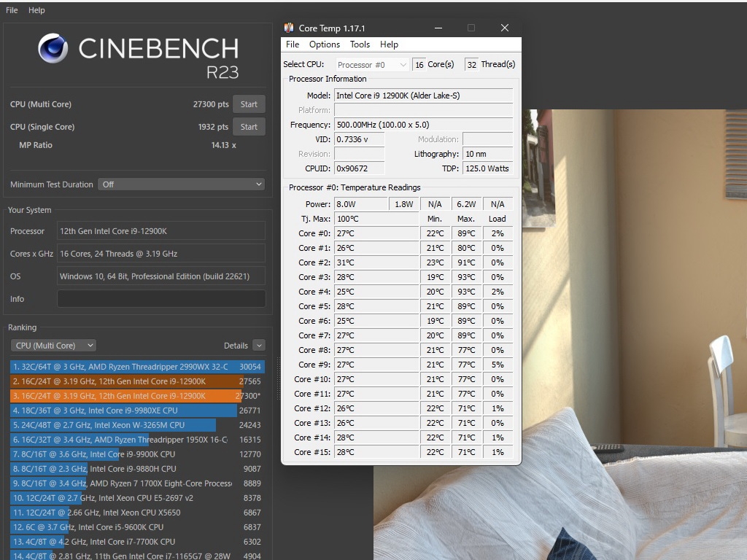Click the 27300 pts multi core score

coord(211,104)
